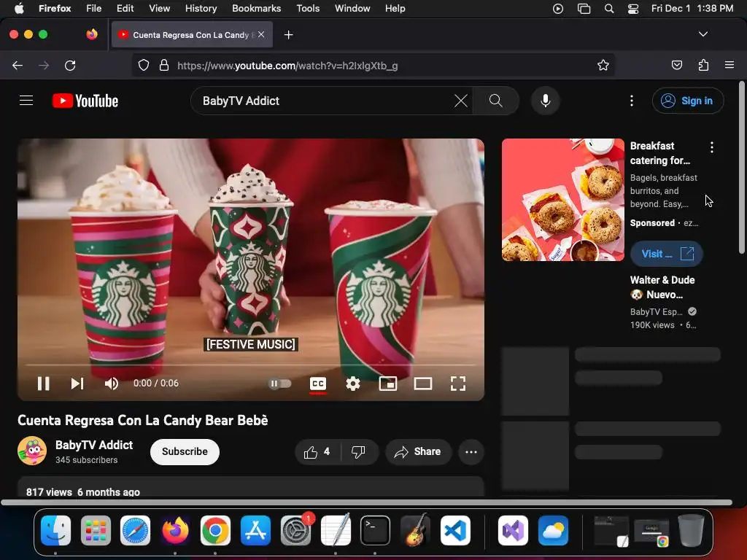The image size is (747, 560).
Task: Dislike the video with thumbs down
Action: pyautogui.click(x=358, y=452)
